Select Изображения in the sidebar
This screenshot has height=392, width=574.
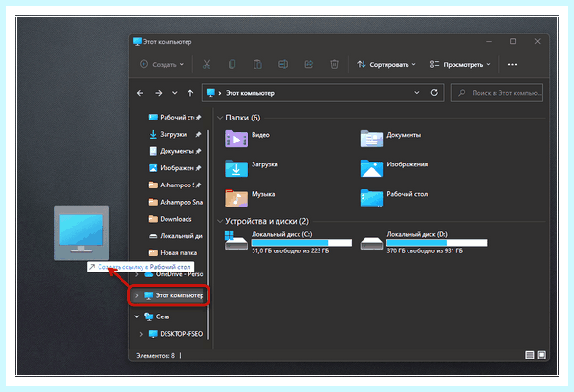pos(175,168)
